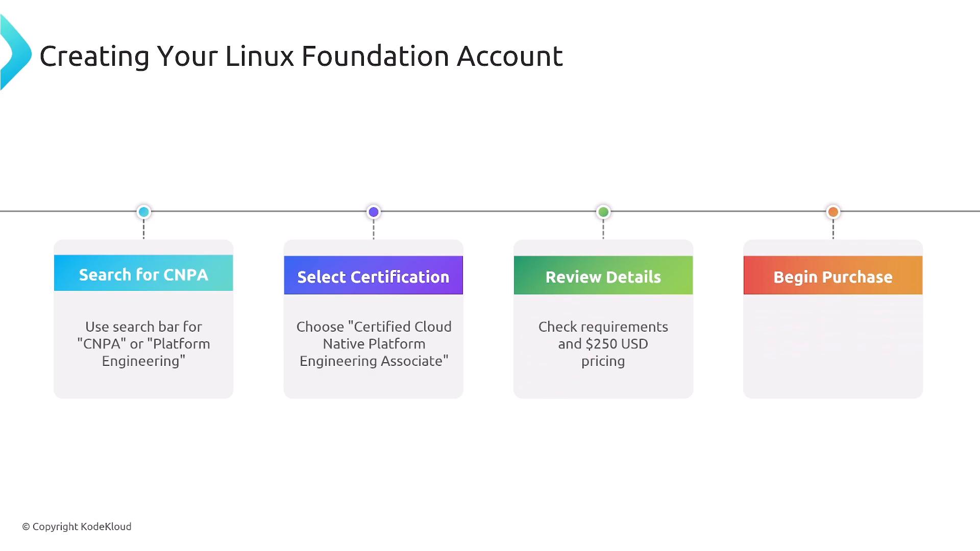Select the 'Begin Purchase' header
This screenshot has height=551, width=980.
(x=833, y=275)
